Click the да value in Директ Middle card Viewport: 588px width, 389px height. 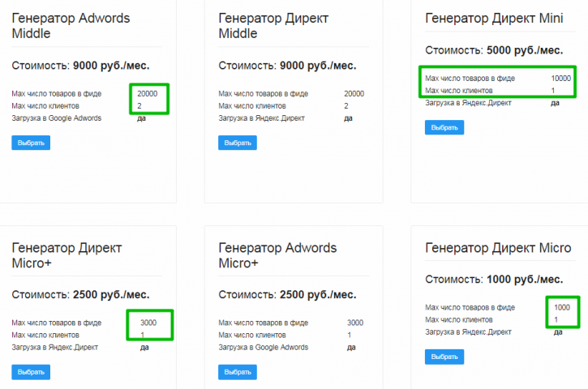click(x=349, y=118)
